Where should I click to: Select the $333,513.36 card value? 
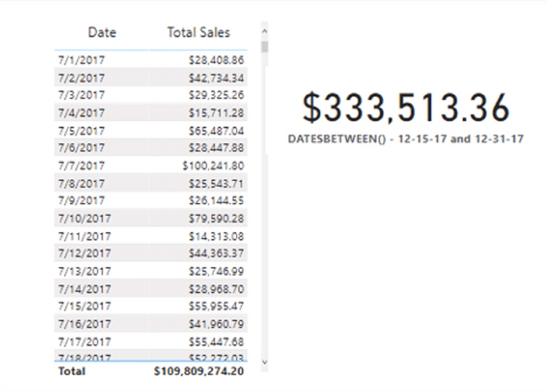pyautogui.click(x=406, y=108)
